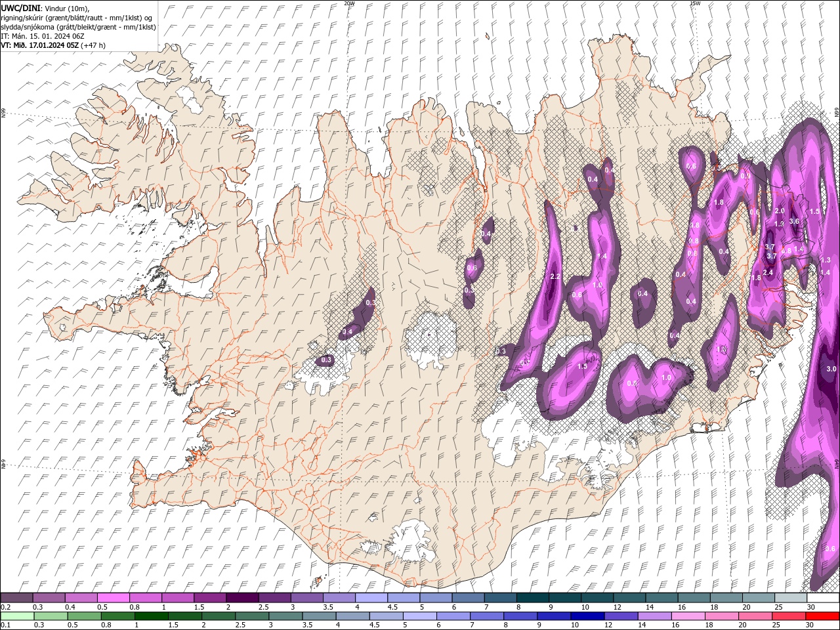Screen dimensions: 840x630
Task: Select the bright red 30 swatch, rain scale
Action: (822, 616)
